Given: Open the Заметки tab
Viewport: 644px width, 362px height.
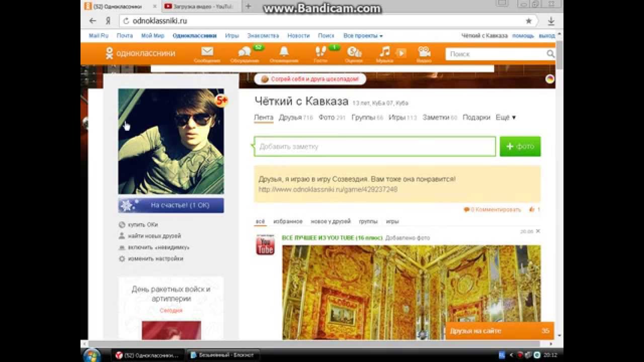Looking at the screenshot, I should pos(440,117).
